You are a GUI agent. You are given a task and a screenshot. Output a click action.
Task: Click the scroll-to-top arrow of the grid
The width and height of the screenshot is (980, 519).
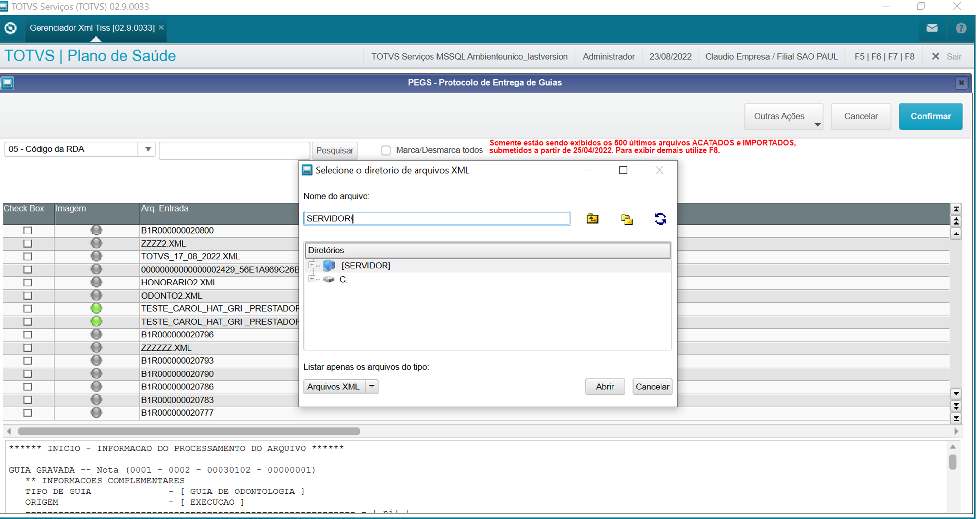coord(956,209)
